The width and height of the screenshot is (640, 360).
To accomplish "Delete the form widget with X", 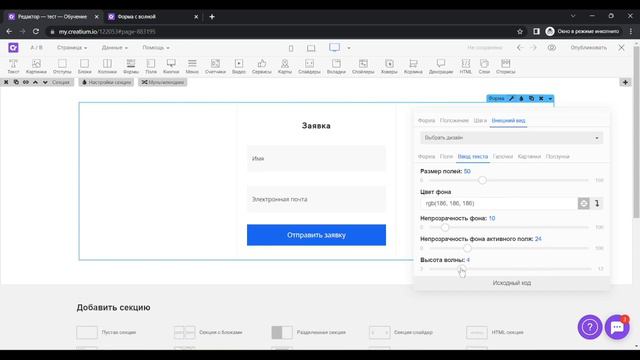I will (x=541, y=98).
